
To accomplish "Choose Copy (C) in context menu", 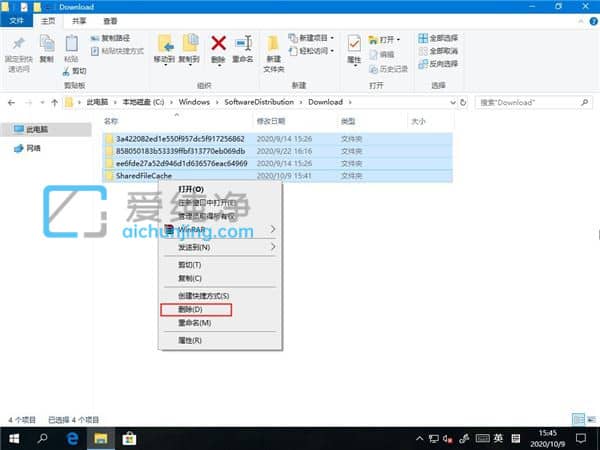I will tap(220, 278).
